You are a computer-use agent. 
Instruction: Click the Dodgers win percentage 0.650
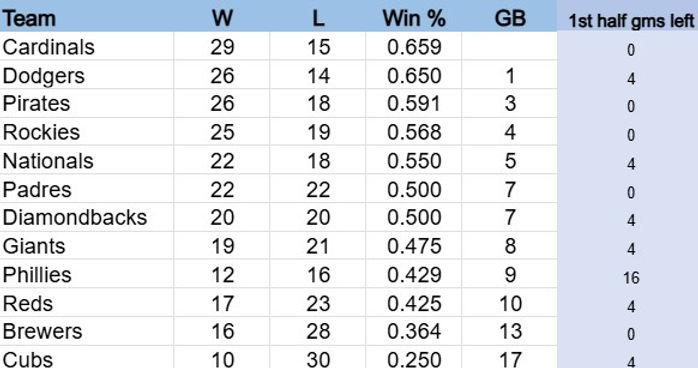pyautogui.click(x=414, y=76)
